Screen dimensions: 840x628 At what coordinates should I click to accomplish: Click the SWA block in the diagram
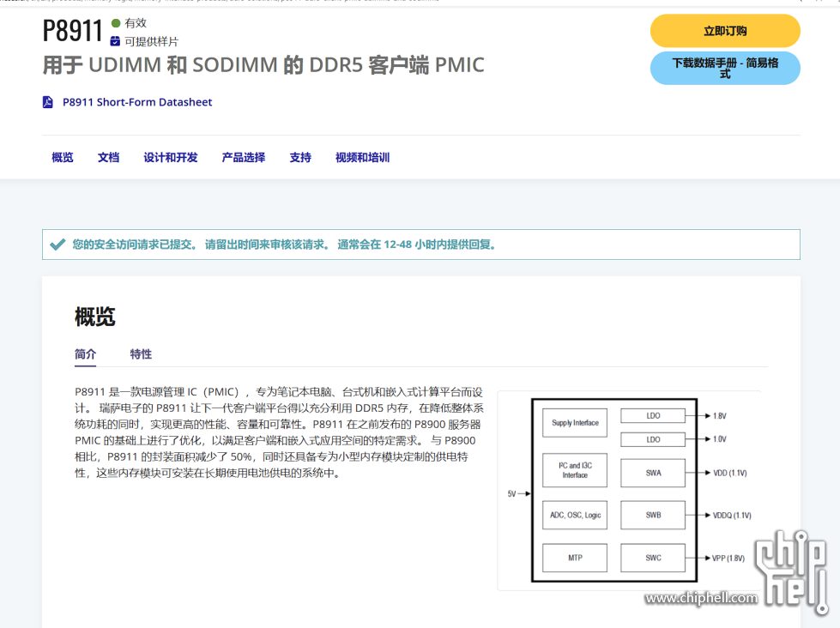(653, 473)
